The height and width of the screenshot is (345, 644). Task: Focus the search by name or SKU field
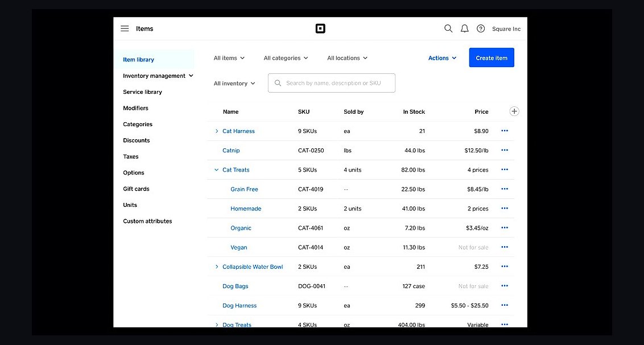click(x=332, y=83)
